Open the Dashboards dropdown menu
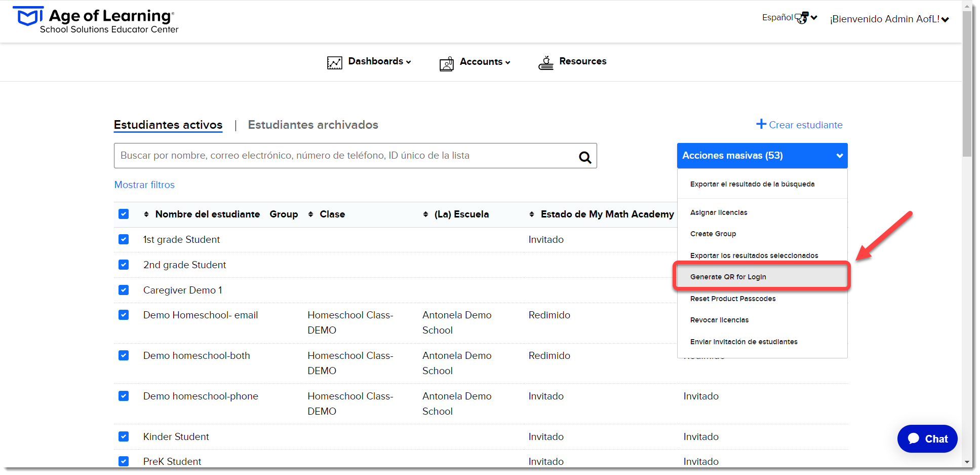The height and width of the screenshot is (475, 980). tap(379, 61)
